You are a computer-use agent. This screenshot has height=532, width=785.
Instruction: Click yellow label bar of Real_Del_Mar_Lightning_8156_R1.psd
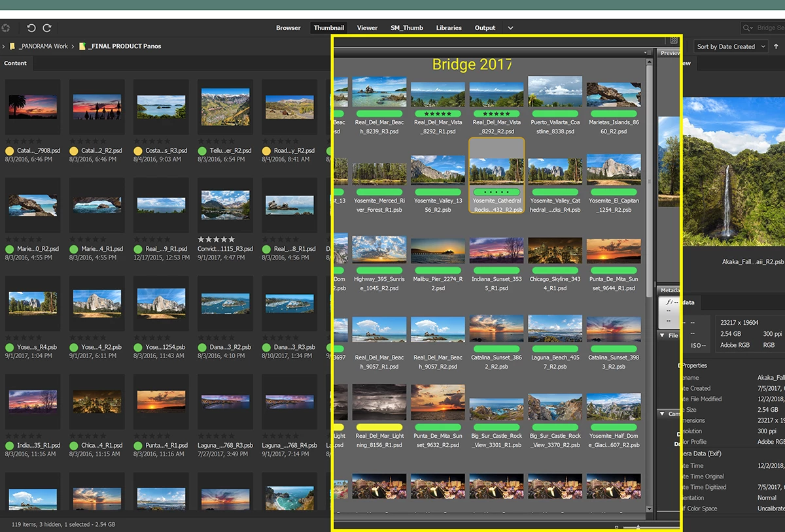(x=379, y=427)
